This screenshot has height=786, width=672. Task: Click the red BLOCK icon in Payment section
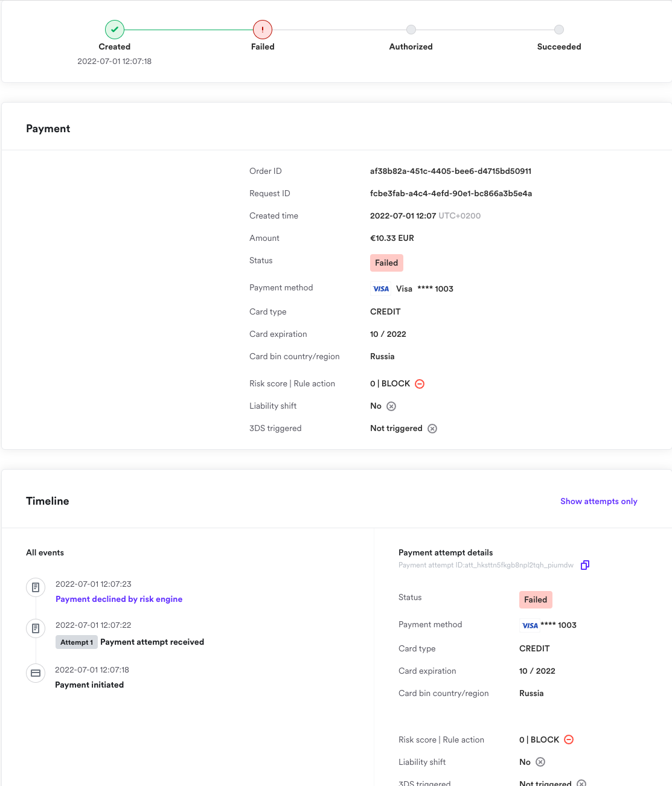pyautogui.click(x=420, y=384)
